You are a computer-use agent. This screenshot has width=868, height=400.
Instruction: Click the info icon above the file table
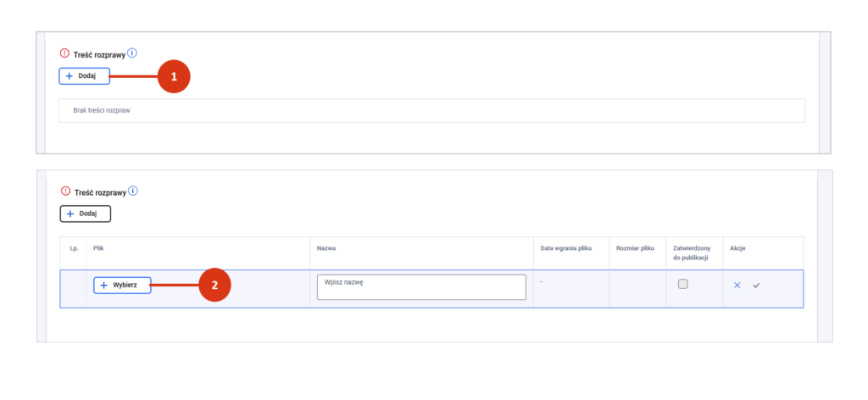(x=132, y=191)
